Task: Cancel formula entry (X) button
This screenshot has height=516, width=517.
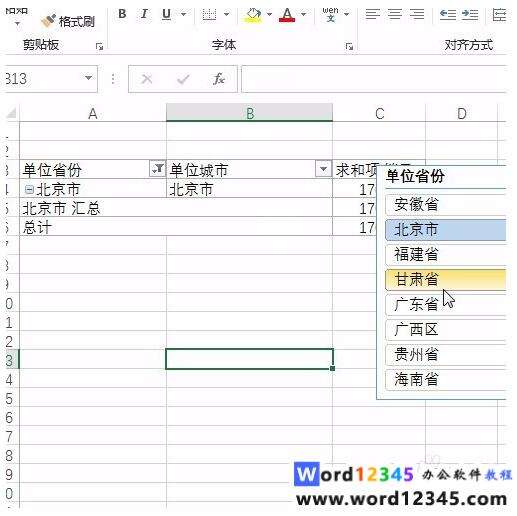Action: pyautogui.click(x=147, y=79)
